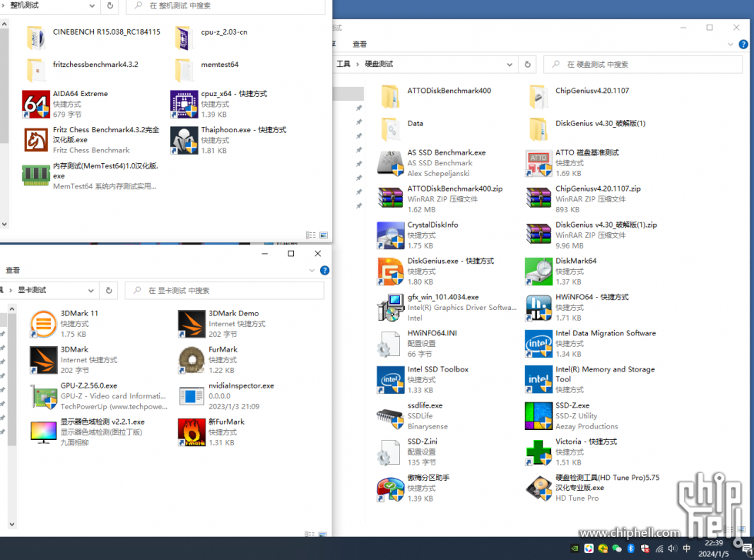Select the SSD-Z.ini config file

point(391,452)
